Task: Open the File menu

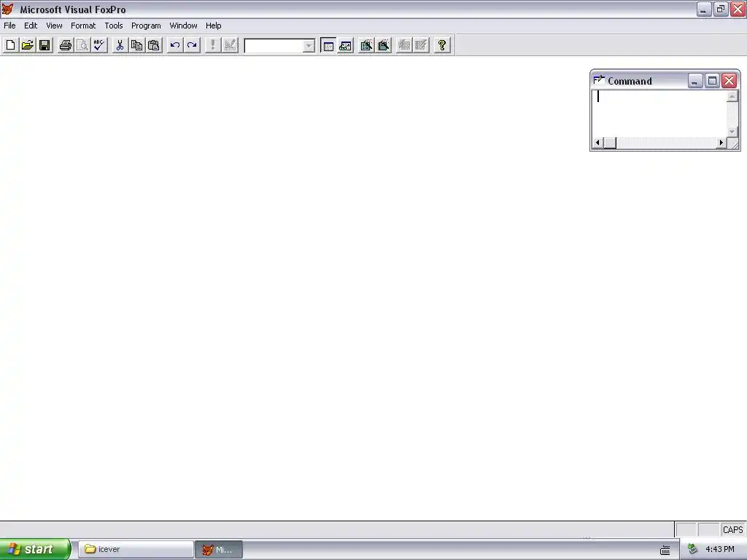Action: [x=9, y=26]
